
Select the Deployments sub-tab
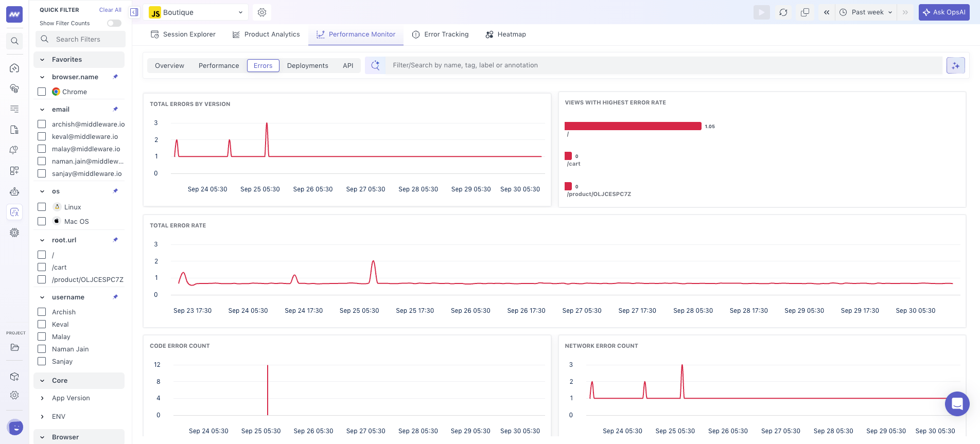(307, 65)
